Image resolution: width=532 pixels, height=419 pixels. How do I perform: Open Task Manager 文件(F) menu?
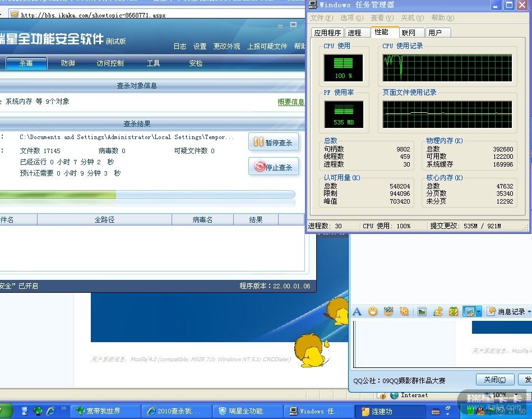coord(322,17)
